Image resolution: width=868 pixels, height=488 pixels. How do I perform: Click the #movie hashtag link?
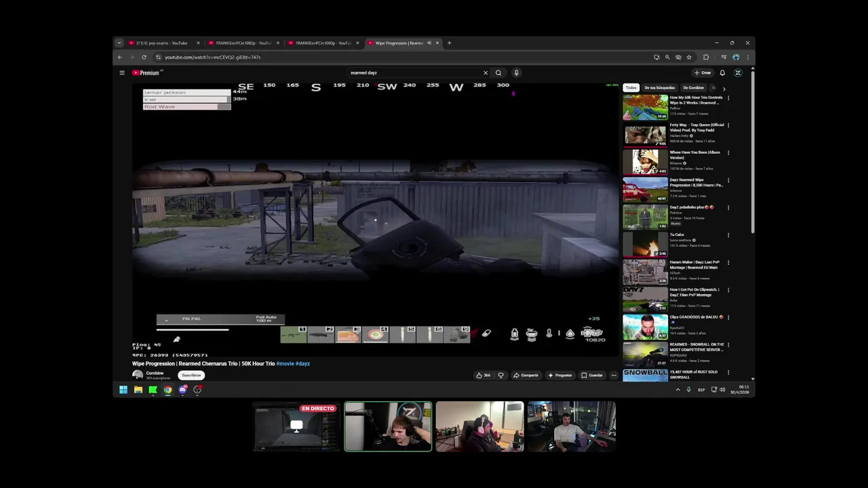tap(285, 363)
